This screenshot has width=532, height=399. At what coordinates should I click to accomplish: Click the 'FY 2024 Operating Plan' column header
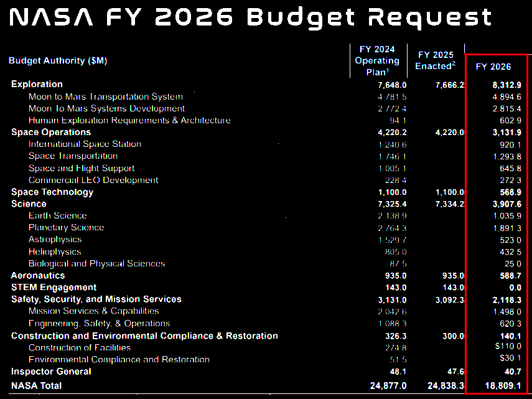pos(377,61)
